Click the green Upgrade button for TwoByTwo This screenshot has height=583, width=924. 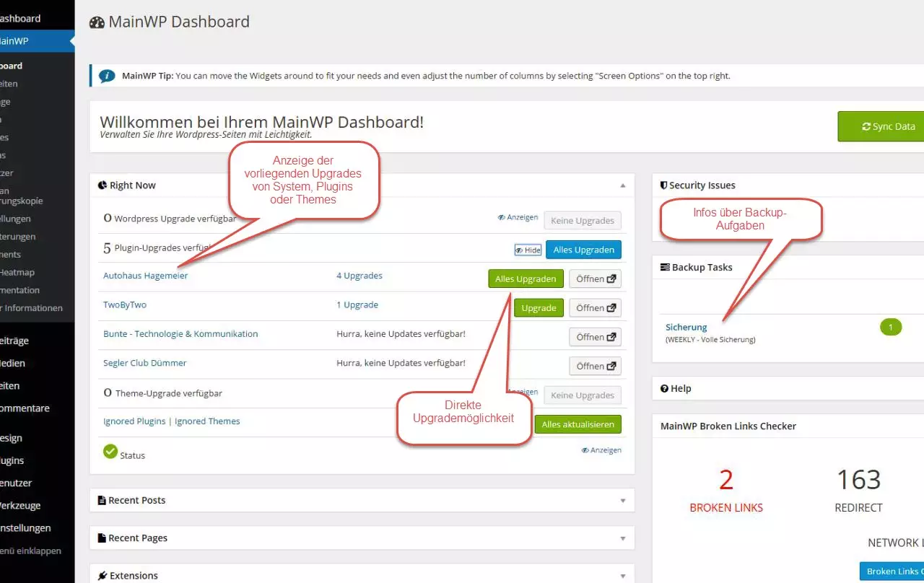(x=539, y=307)
